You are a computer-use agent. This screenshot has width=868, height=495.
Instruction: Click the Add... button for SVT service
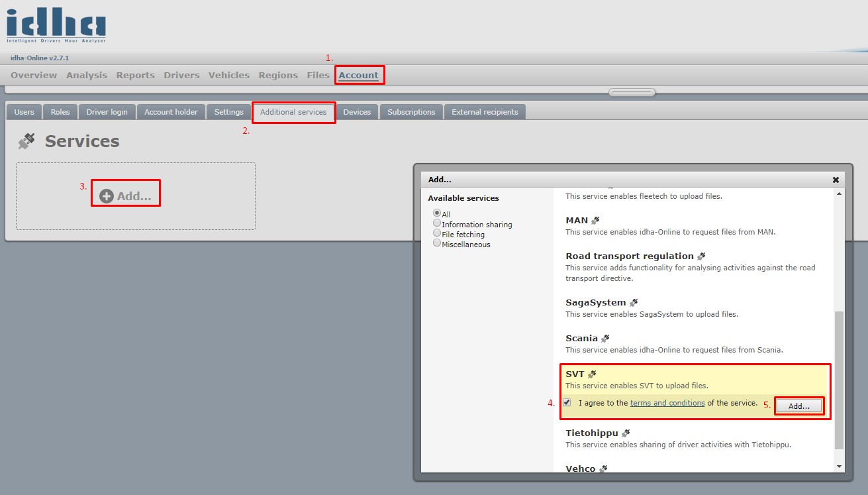point(799,406)
